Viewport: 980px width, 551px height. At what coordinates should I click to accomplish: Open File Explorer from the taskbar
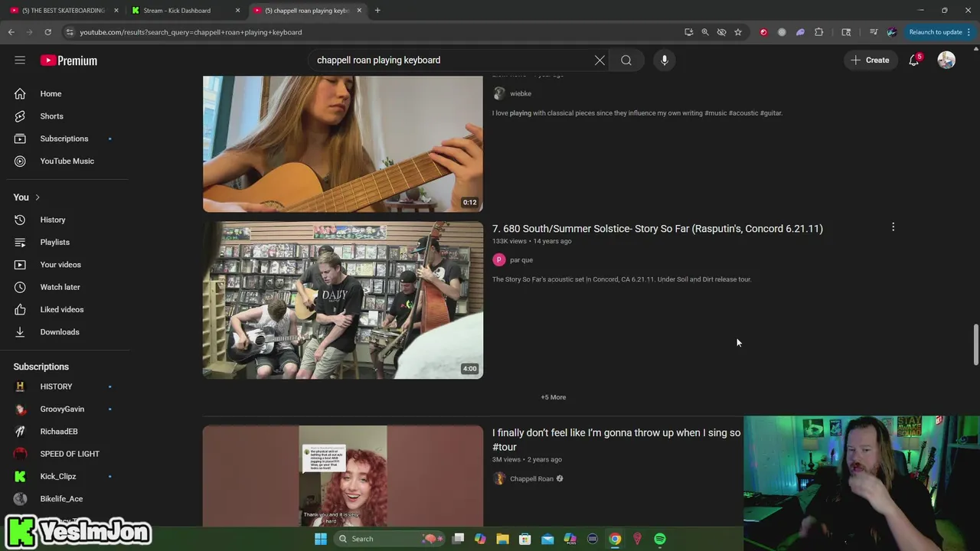(502, 539)
